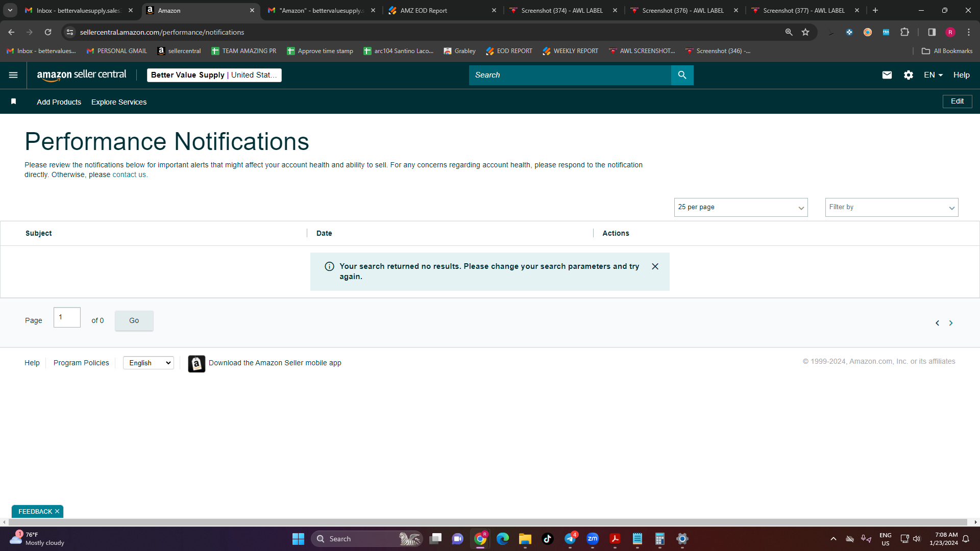View site information icon in address bar
The height and width of the screenshot is (551, 980).
(x=70, y=32)
